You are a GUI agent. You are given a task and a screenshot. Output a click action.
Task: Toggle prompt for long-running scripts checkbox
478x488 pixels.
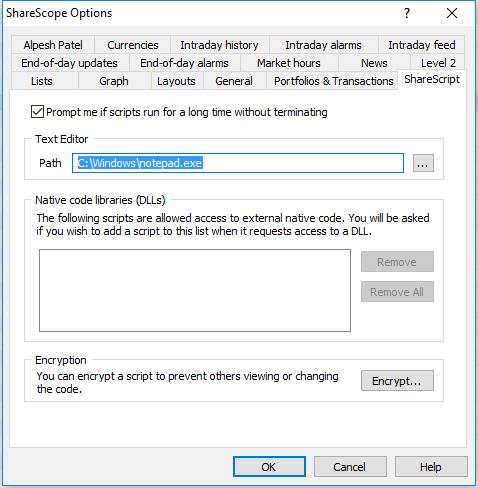(37, 112)
